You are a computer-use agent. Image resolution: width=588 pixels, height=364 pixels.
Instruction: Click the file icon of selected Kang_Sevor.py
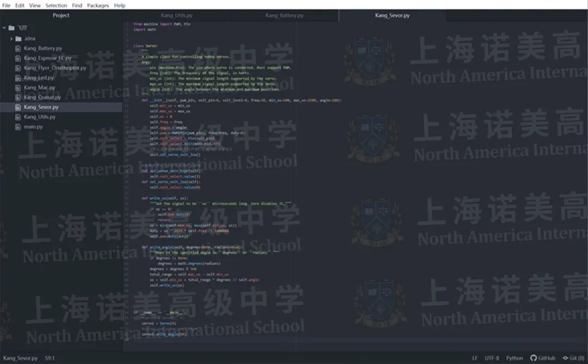[17, 107]
